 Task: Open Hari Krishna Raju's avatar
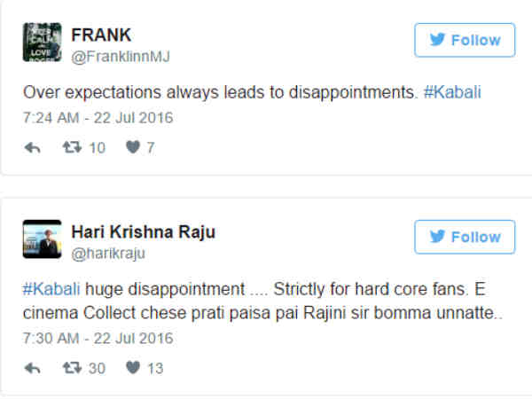(x=42, y=239)
